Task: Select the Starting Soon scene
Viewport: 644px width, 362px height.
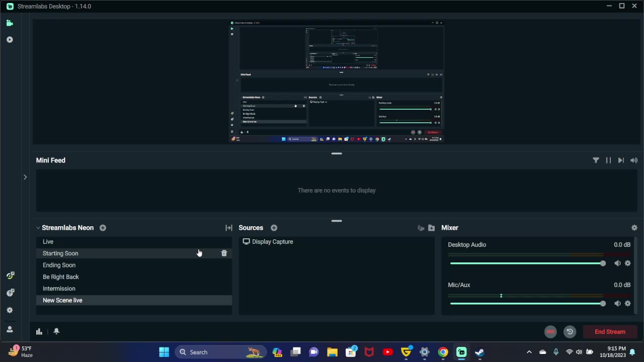Action: point(134,253)
